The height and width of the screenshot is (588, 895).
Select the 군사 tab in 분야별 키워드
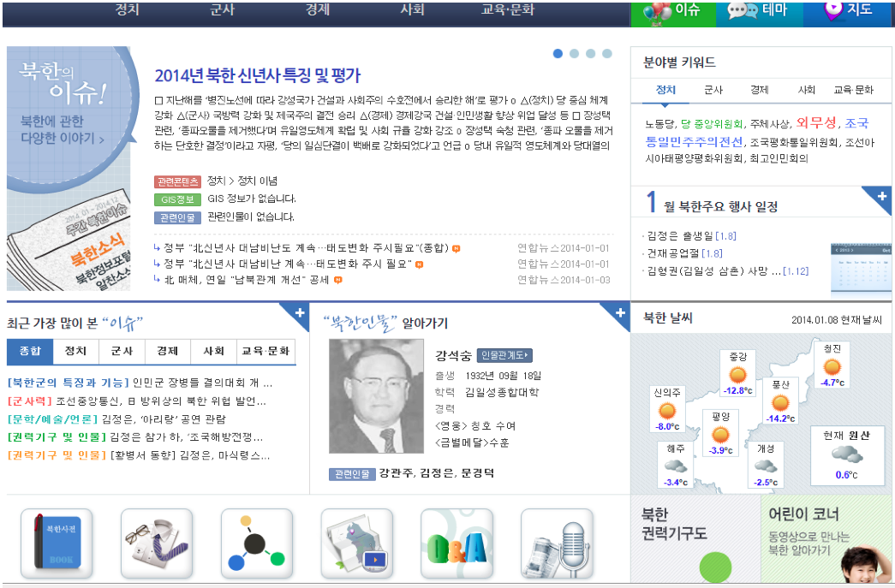pyautogui.click(x=713, y=90)
